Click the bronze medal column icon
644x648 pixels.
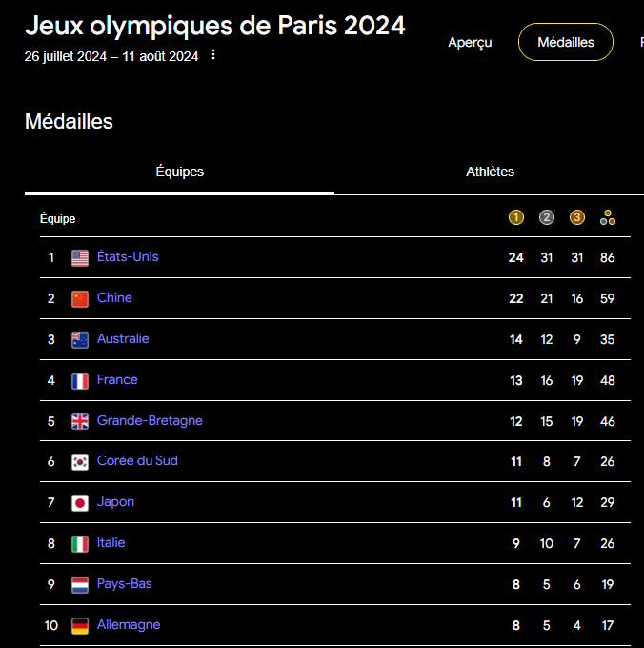(x=577, y=217)
